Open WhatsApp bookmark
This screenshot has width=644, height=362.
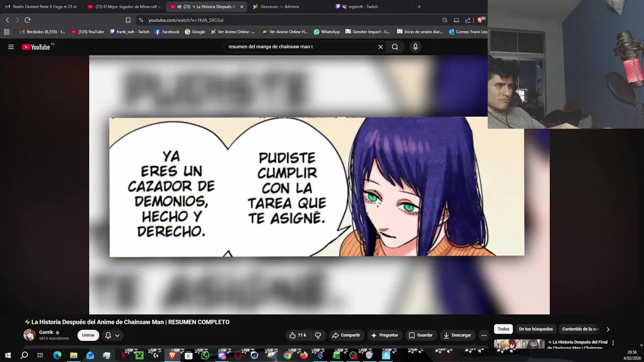[327, 32]
